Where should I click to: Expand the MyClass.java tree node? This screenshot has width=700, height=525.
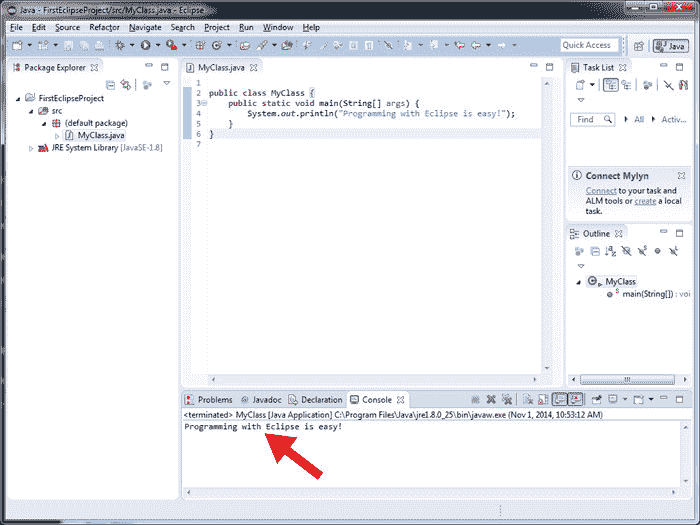tap(57, 136)
